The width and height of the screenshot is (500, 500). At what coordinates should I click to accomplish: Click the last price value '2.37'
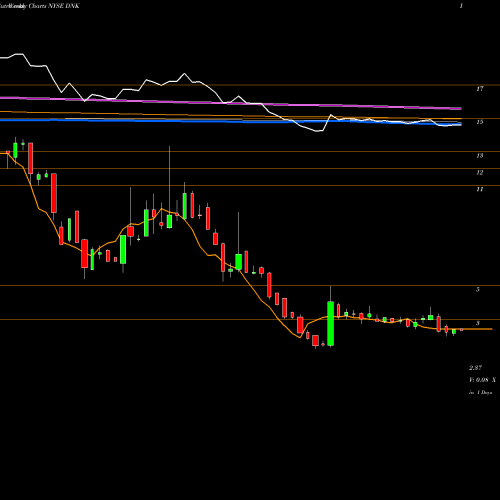pos(475,368)
